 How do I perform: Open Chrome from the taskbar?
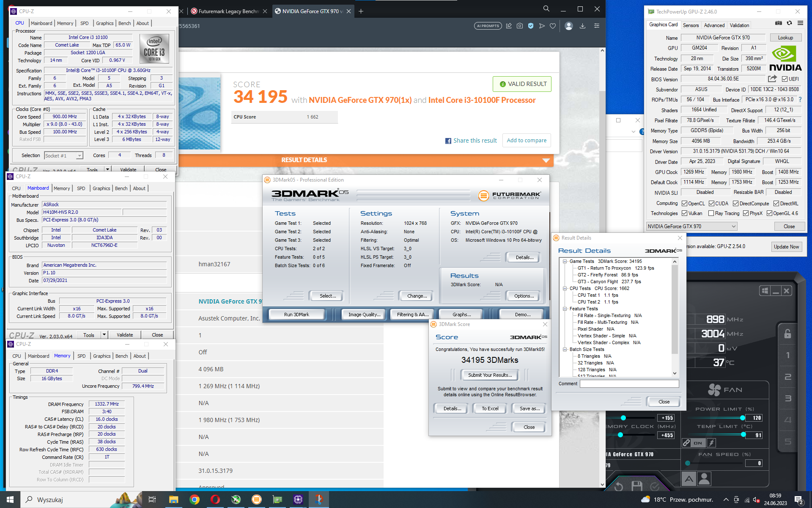[195, 500]
